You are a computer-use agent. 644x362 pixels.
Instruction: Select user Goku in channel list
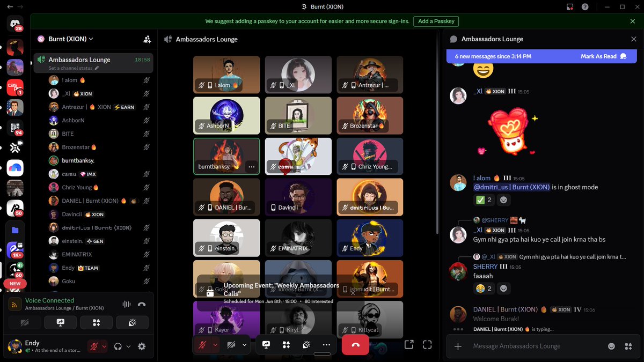(x=99, y=281)
